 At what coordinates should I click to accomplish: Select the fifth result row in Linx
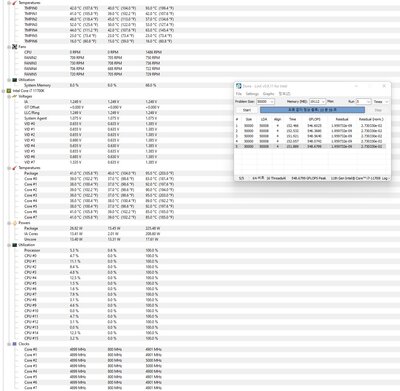pos(310,146)
